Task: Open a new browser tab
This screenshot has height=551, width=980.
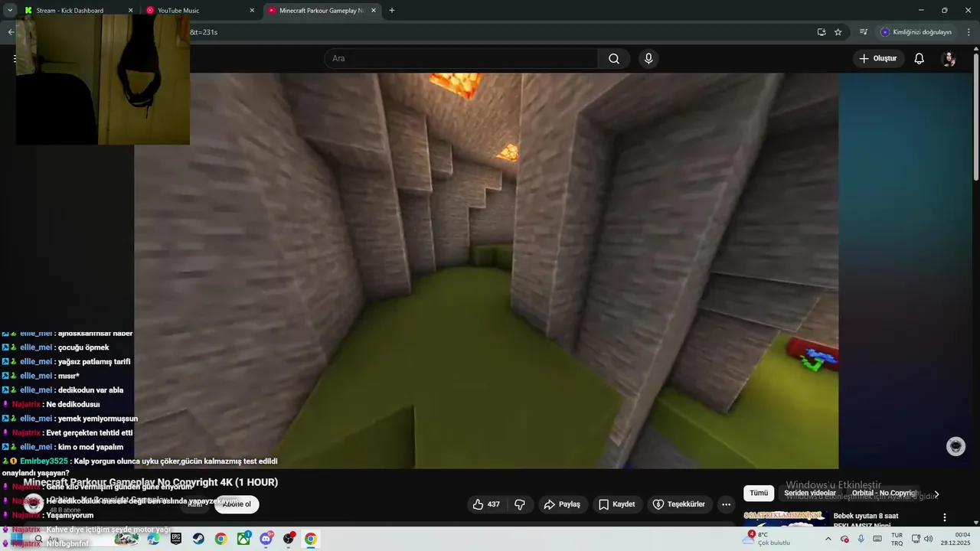Action: click(x=392, y=11)
